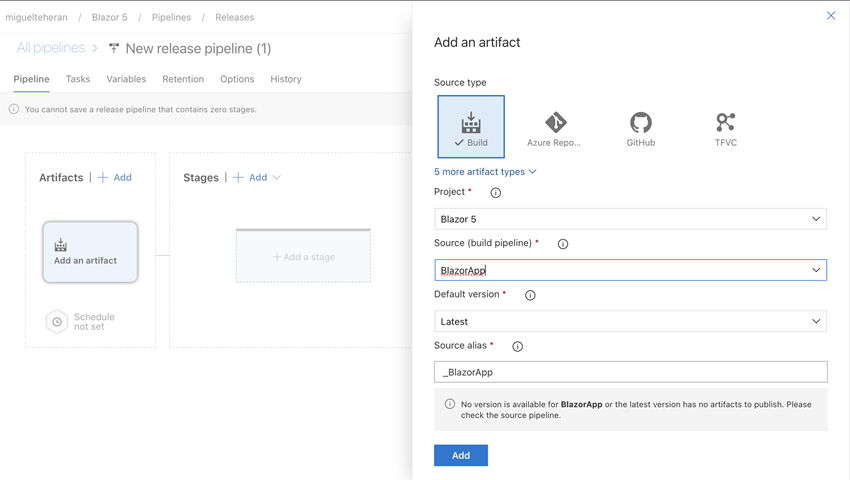Click Add next to Artifacts
850x480 pixels.
click(x=115, y=177)
